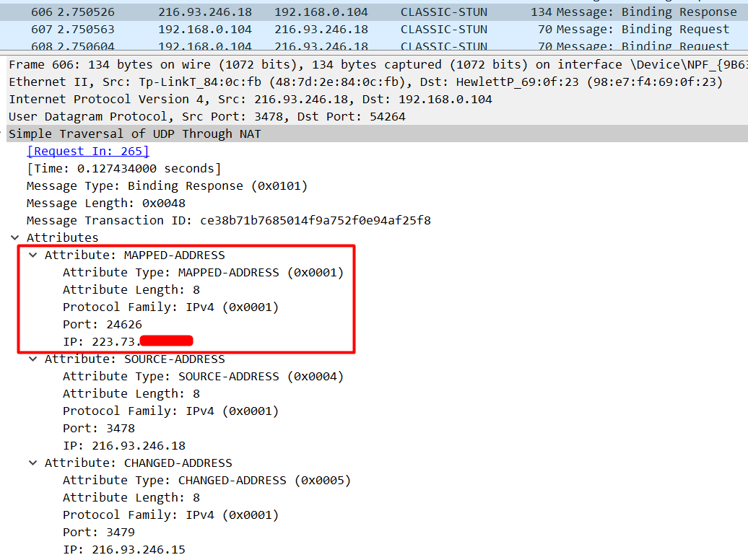Select the Message Transaction ID field
The image size is (748, 560).
(x=228, y=220)
